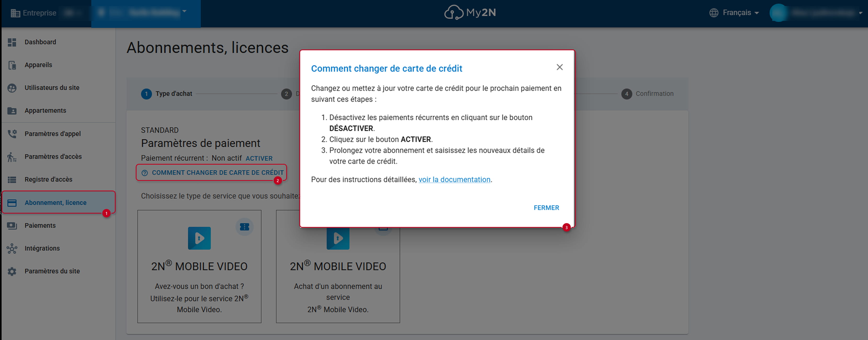Open the Dashboard icon in sidebar
This screenshot has width=868, height=340.
12,42
